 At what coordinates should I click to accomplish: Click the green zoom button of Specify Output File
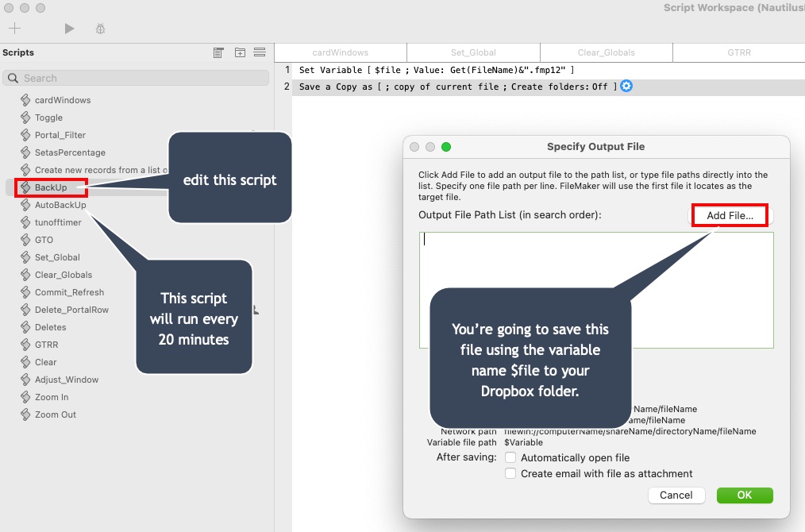tap(446, 147)
